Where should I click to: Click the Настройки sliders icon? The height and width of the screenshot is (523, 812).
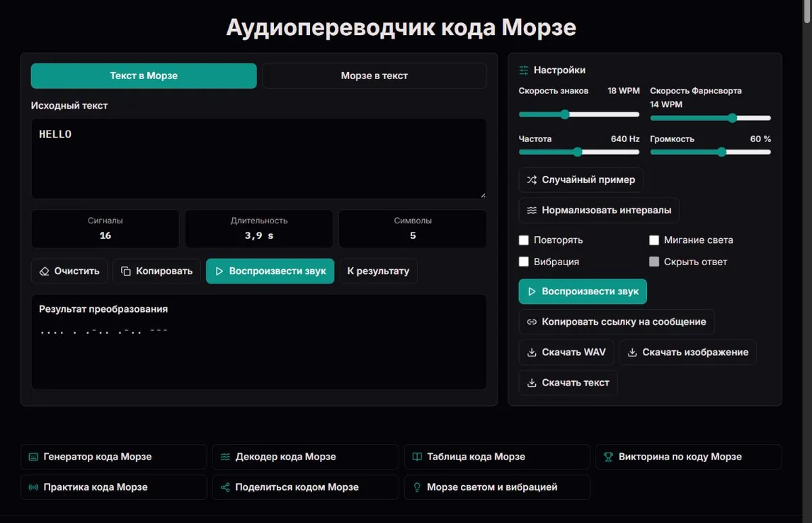click(524, 70)
